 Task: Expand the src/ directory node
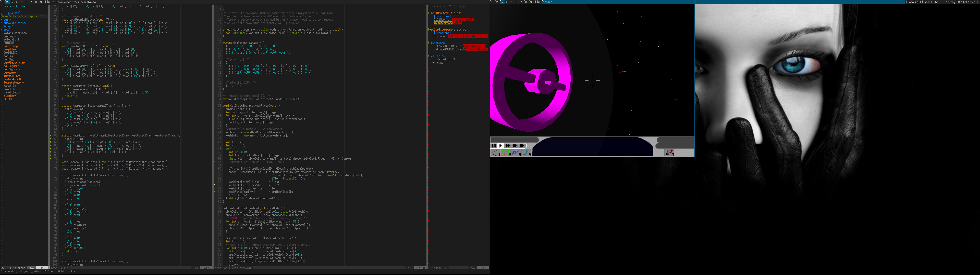tap(6, 30)
